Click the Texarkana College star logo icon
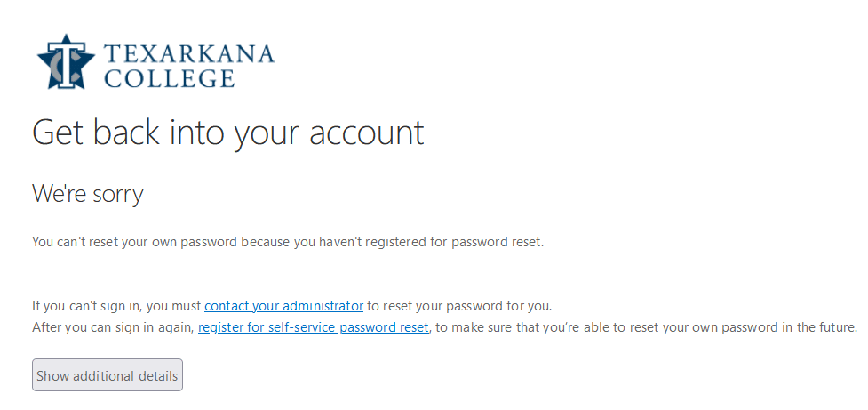The width and height of the screenshot is (868, 410). coord(66,62)
